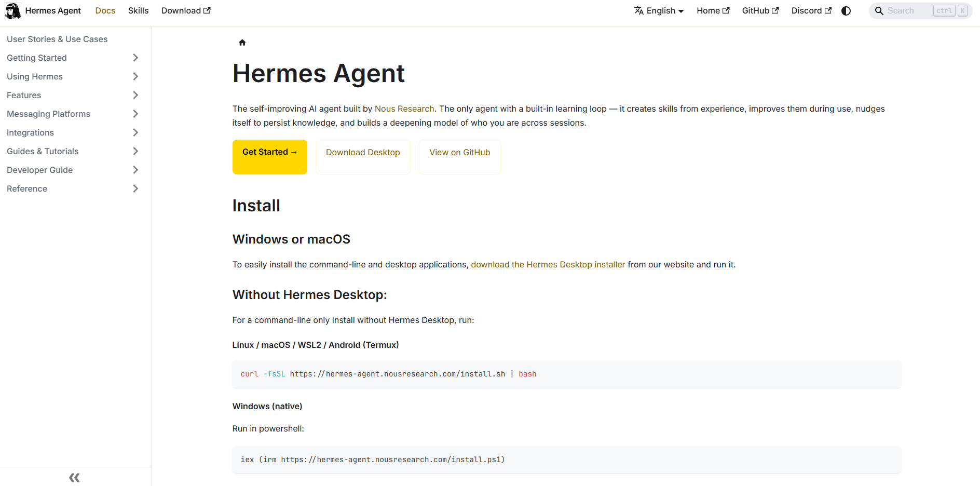Click the ctrl keyboard shortcut hint
980x486 pixels.
point(944,10)
